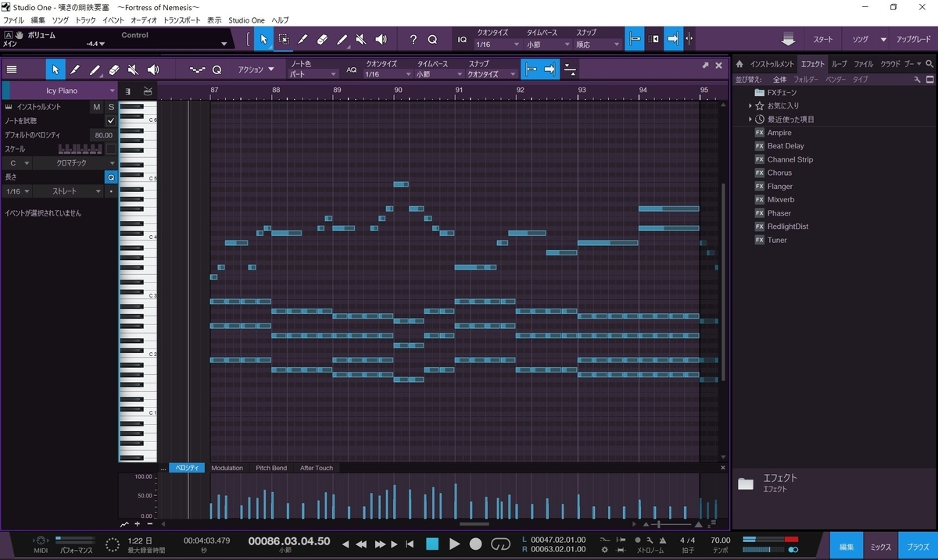938x560 pixels.
Task: Open the editor クオンタイズ 1/16 dropdown
Action: 387,74
